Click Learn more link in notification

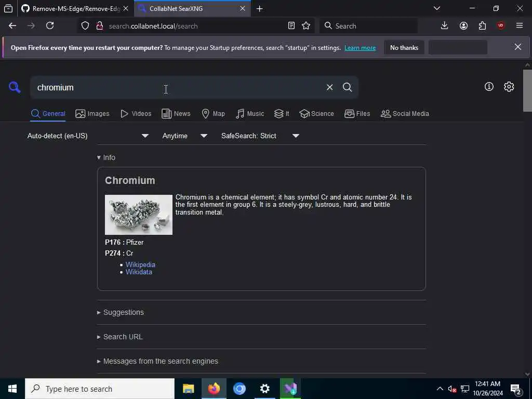(x=360, y=48)
